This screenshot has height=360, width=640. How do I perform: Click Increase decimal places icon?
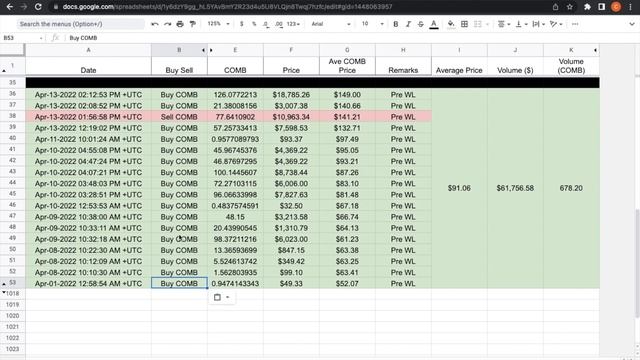278,24
